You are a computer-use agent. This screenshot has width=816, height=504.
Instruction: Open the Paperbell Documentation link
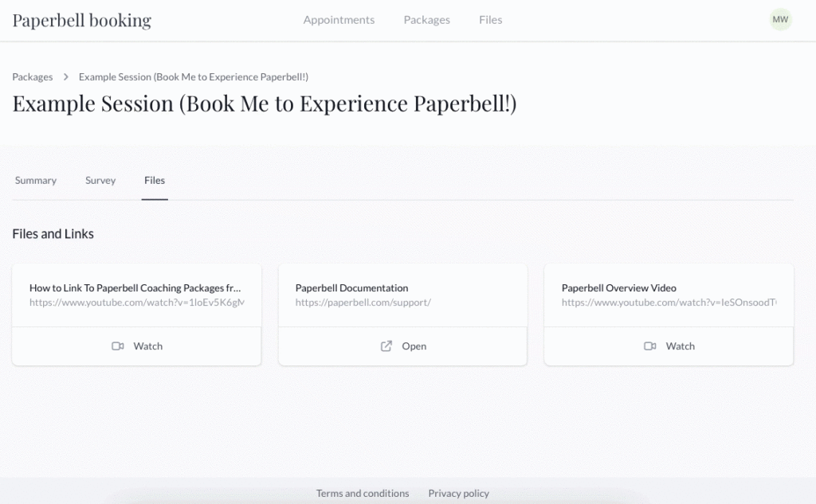(x=403, y=346)
